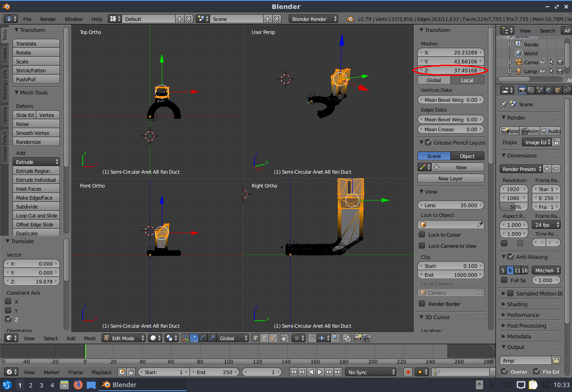Open the Edit Mode dropdown
Viewport: 572px width, 392px height.
pyautogui.click(x=124, y=338)
